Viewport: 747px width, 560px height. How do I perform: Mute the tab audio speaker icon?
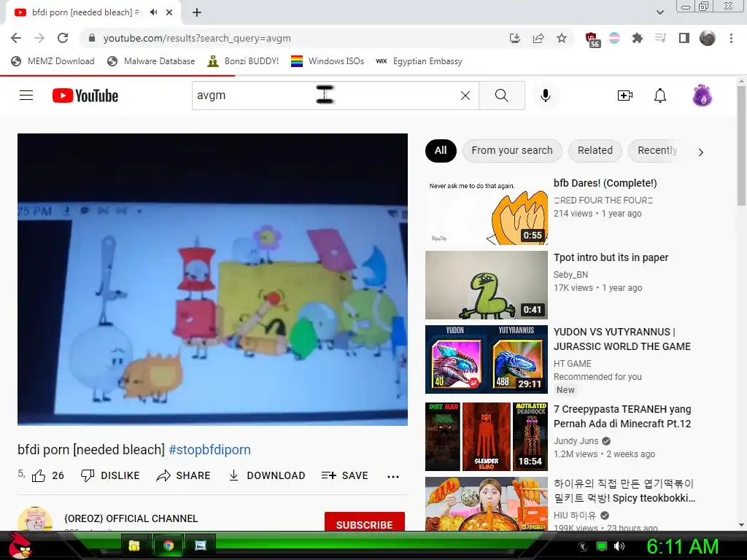click(153, 12)
